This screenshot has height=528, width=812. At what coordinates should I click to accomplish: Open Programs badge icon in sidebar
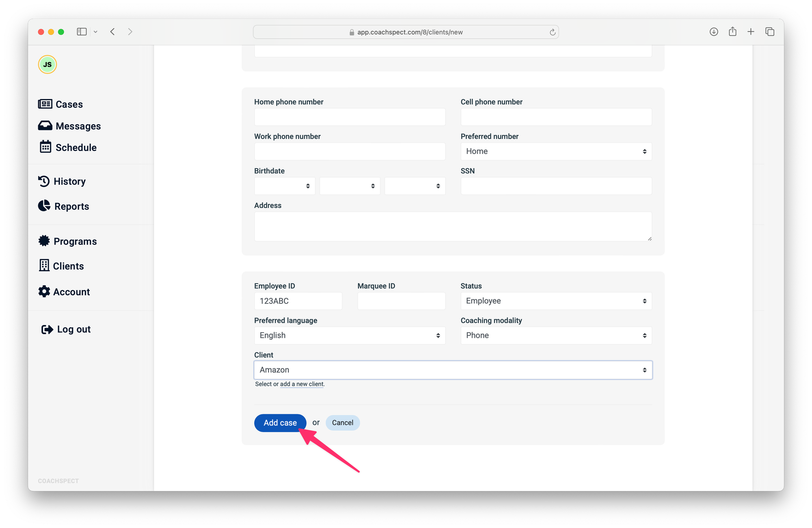[x=44, y=241]
